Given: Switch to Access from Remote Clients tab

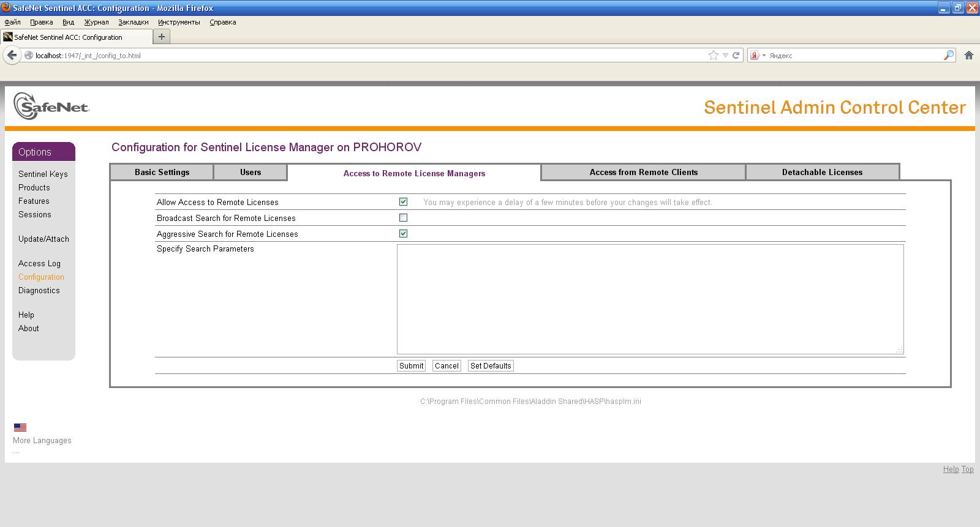Looking at the screenshot, I should coord(643,172).
